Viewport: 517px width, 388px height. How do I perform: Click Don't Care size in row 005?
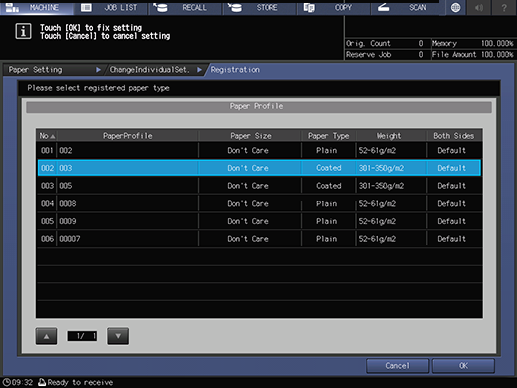[248, 221]
